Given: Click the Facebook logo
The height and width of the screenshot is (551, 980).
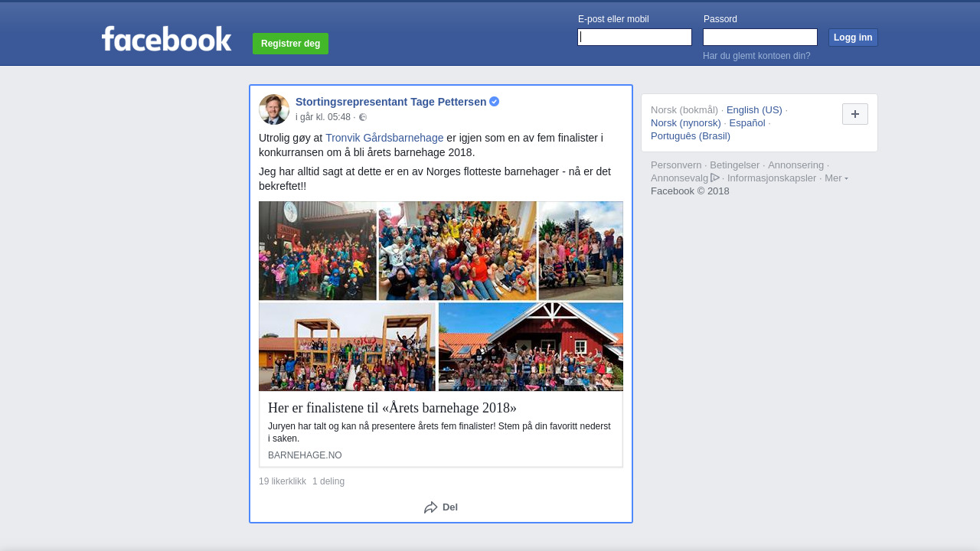Looking at the screenshot, I should [x=166, y=38].
